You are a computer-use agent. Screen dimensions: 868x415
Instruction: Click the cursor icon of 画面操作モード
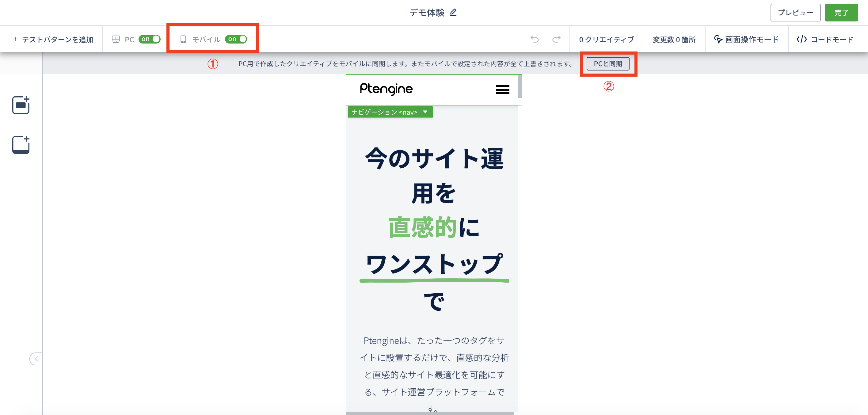pyautogui.click(x=718, y=40)
